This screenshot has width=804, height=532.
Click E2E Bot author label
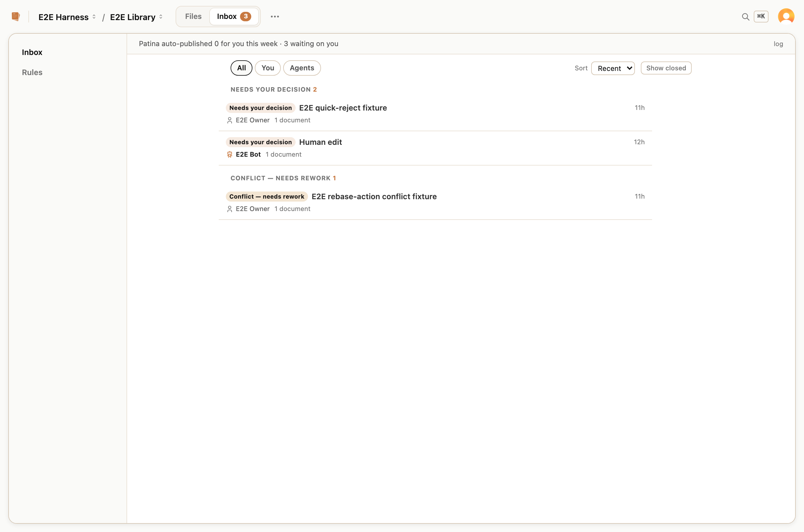pos(248,155)
